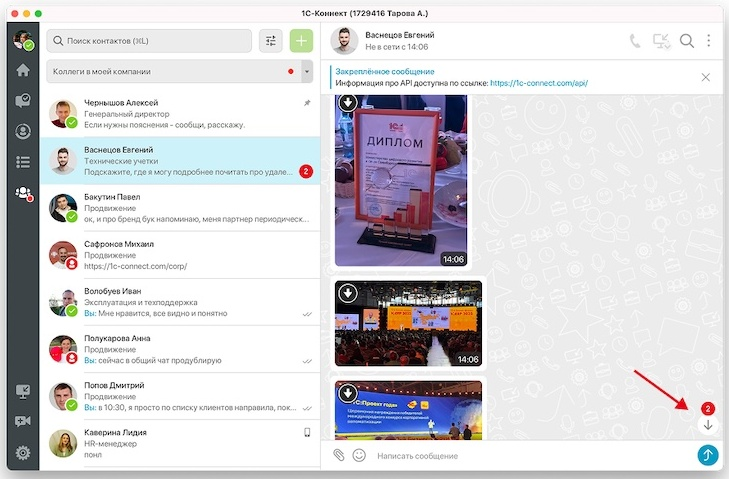Open the contact filter settings icon
Screen dimensions: 729x479
(270, 41)
